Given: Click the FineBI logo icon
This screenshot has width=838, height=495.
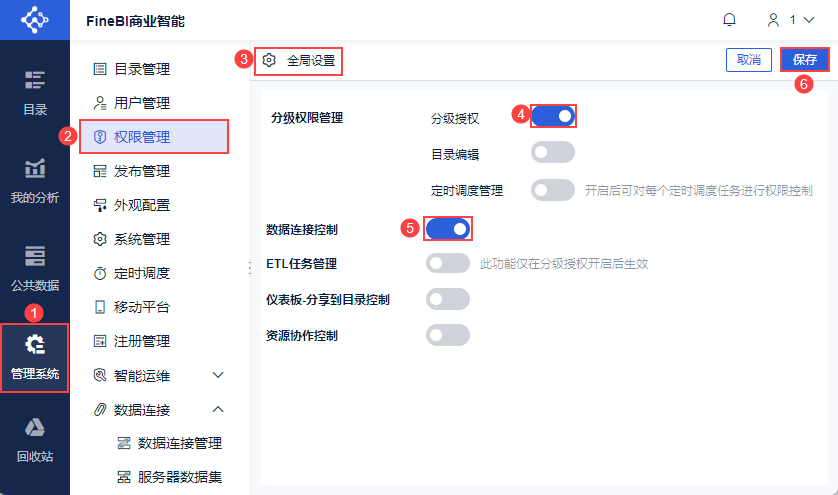Looking at the screenshot, I should pyautogui.click(x=35, y=20).
